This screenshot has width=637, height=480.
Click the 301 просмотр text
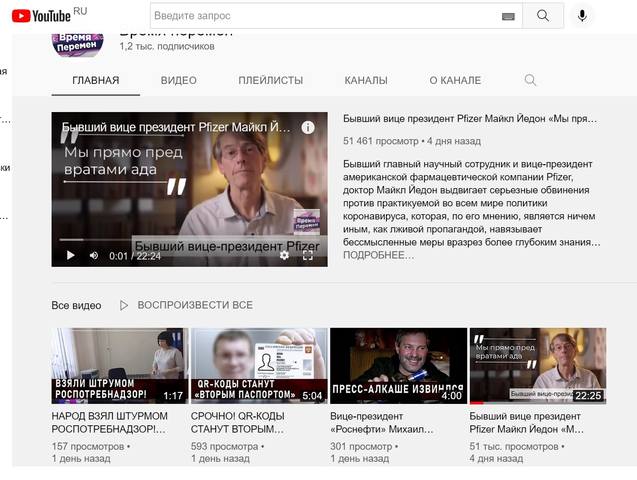click(x=361, y=446)
